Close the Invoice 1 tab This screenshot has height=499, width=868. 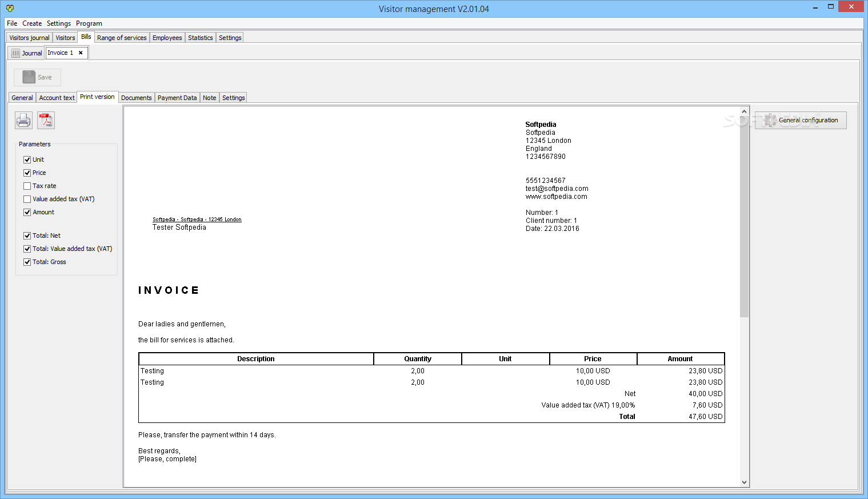pyautogui.click(x=81, y=53)
